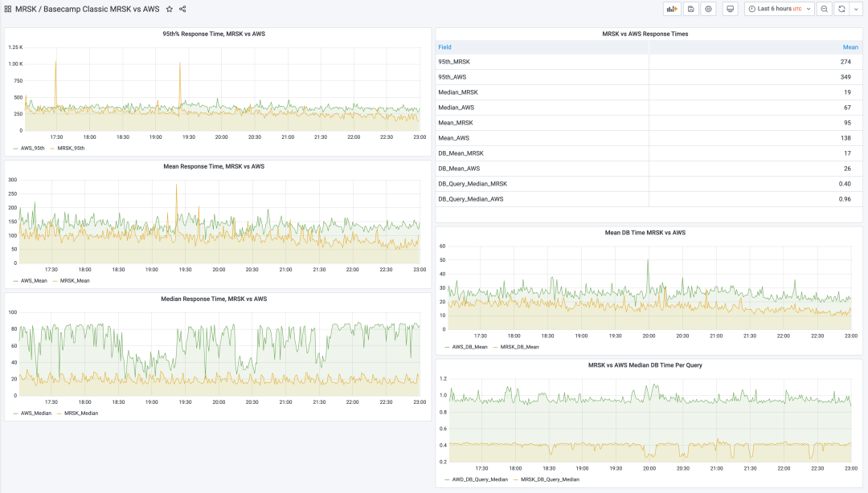Zoom out the time range
This screenshot has width=868, height=493.
point(825,9)
